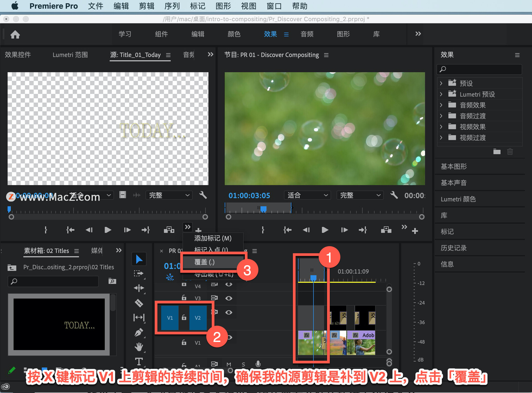Viewport: 532px width, 393px height.
Task: Mute audio track A1
Action: 229,364
